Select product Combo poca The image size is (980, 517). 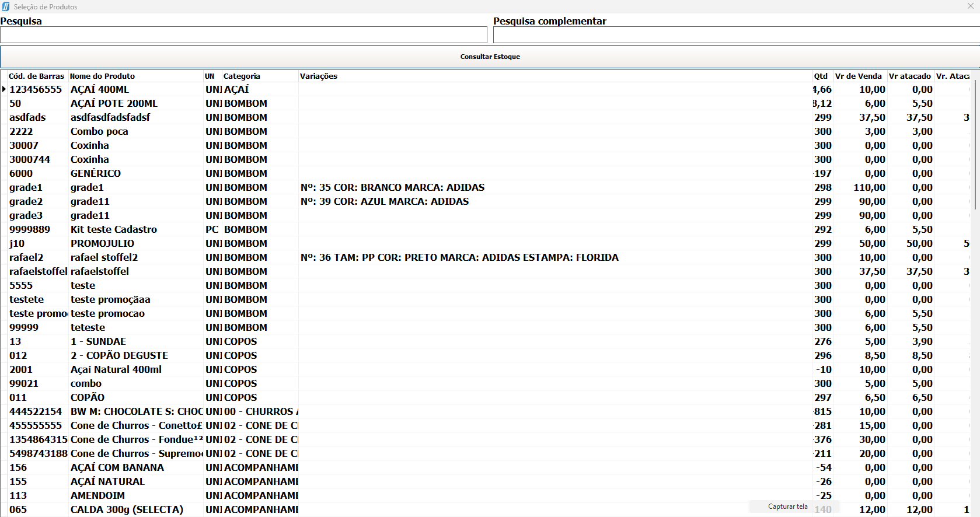pyautogui.click(x=99, y=131)
